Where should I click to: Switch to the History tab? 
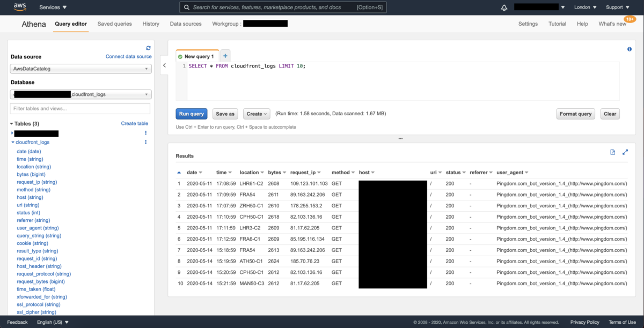click(151, 24)
